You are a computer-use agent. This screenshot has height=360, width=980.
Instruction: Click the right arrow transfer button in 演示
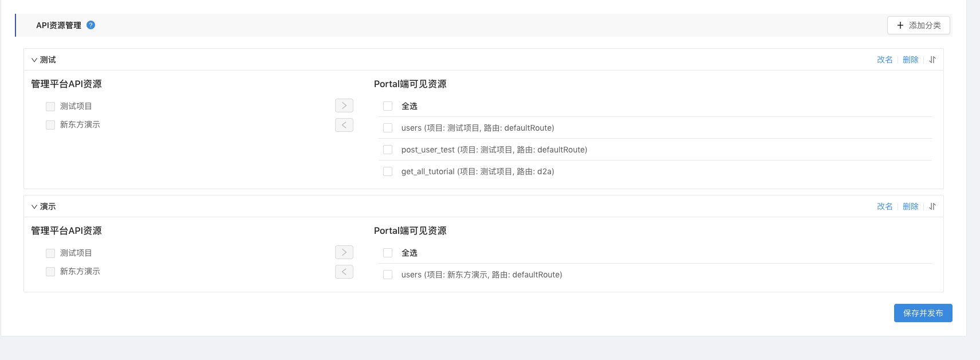pyautogui.click(x=344, y=252)
